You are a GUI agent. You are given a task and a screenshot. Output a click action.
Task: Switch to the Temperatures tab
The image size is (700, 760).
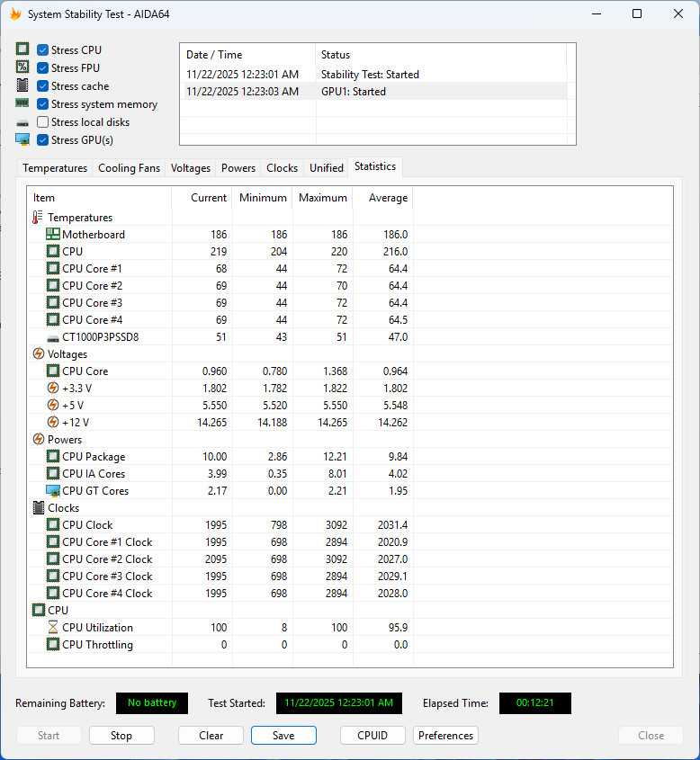point(55,168)
